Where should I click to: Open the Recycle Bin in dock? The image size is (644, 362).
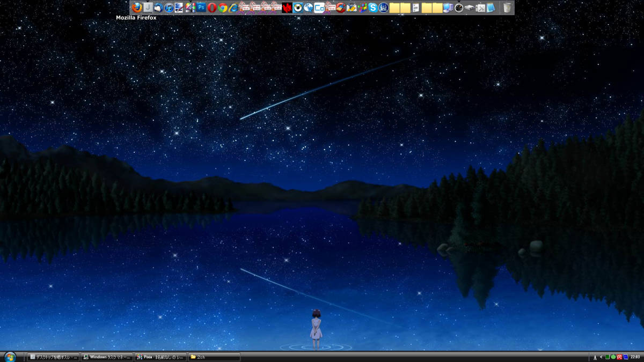point(507,8)
